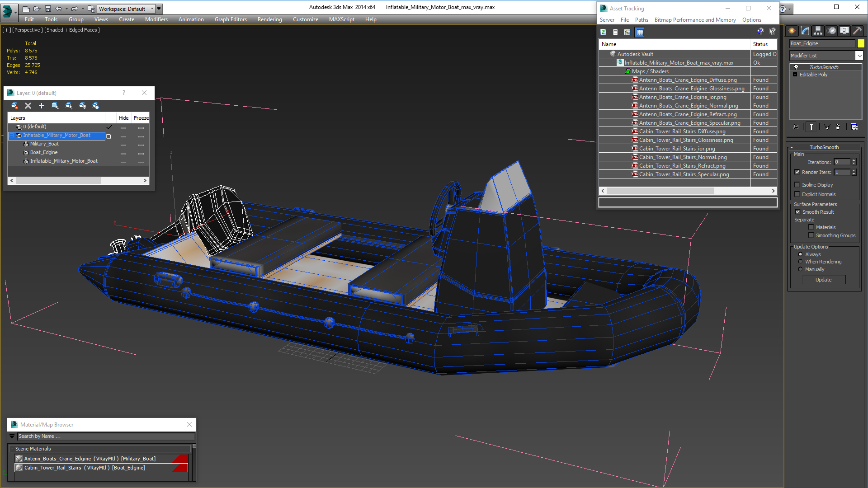Open the Modifier List dropdown
The height and width of the screenshot is (488, 868).
coord(859,56)
